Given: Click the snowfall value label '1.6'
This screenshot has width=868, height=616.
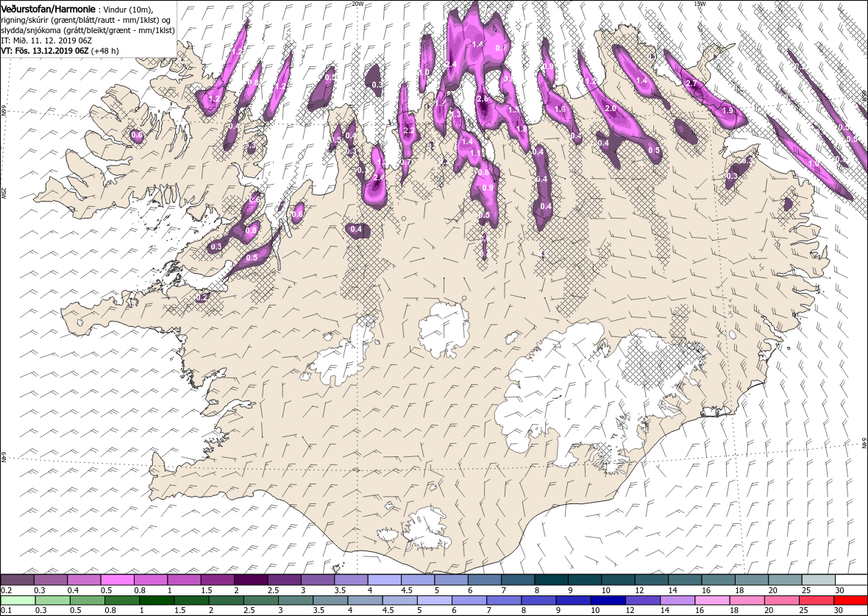Looking at the screenshot, I should tap(561, 109).
